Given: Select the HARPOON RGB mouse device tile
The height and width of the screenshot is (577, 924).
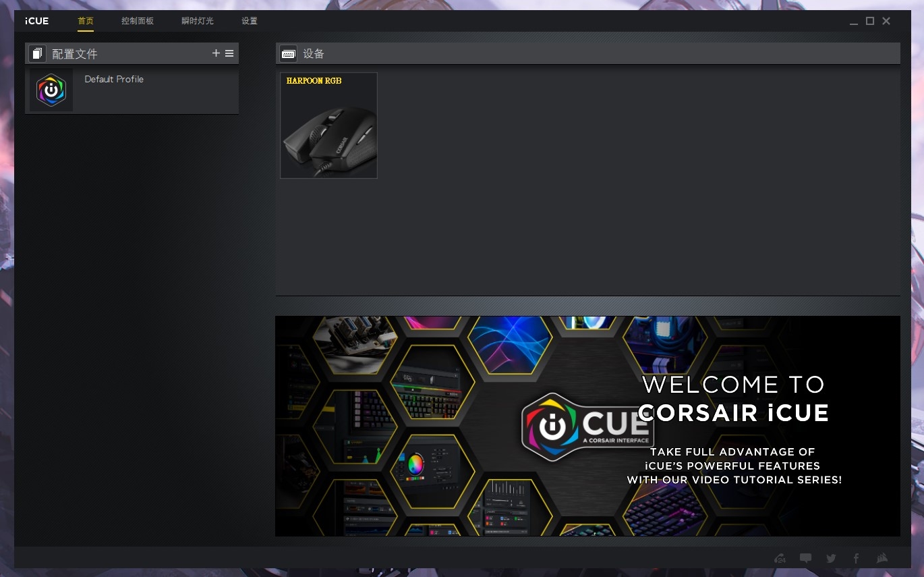Looking at the screenshot, I should pyautogui.click(x=328, y=126).
